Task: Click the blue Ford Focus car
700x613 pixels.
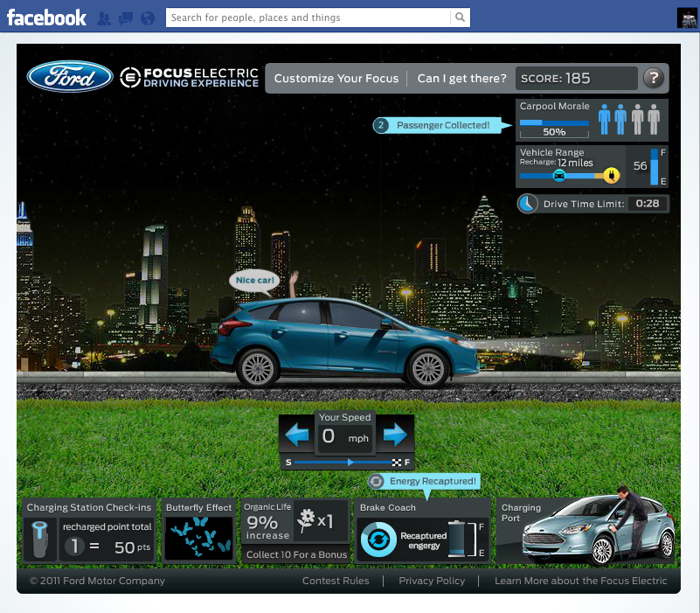Action: (343, 343)
